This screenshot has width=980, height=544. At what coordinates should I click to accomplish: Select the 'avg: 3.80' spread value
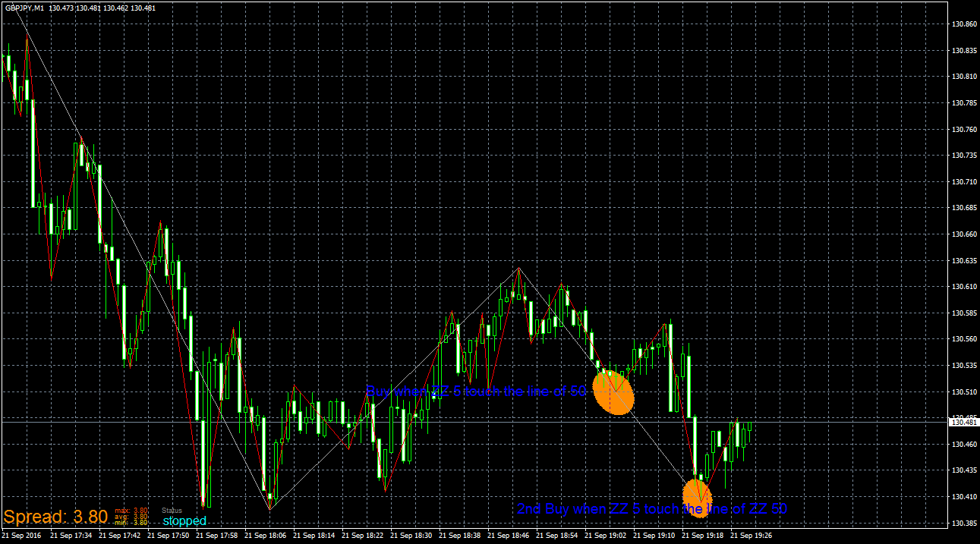pyautogui.click(x=131, y=517)
